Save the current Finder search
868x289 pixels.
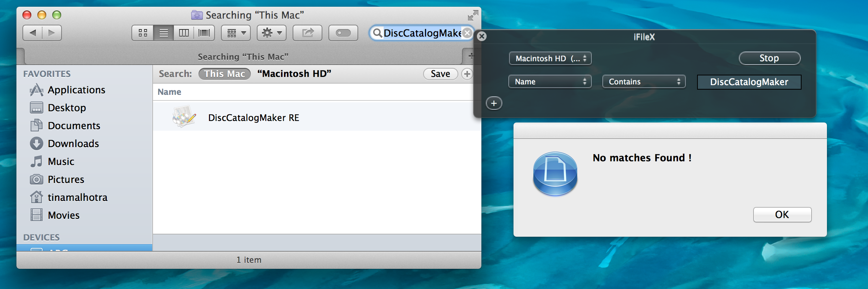440,74
